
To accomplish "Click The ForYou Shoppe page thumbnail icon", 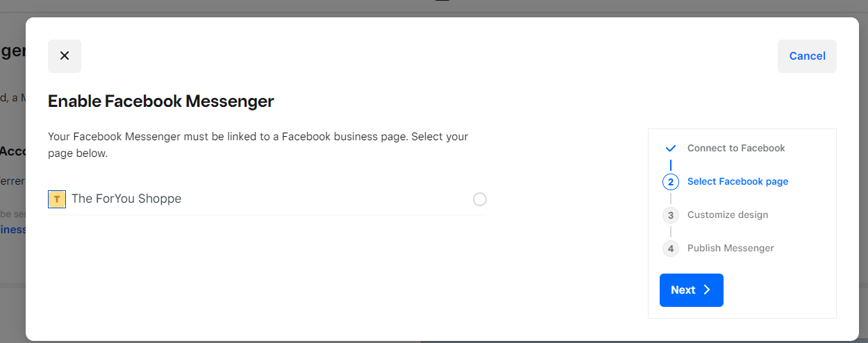I will click(x=57, y=199).
